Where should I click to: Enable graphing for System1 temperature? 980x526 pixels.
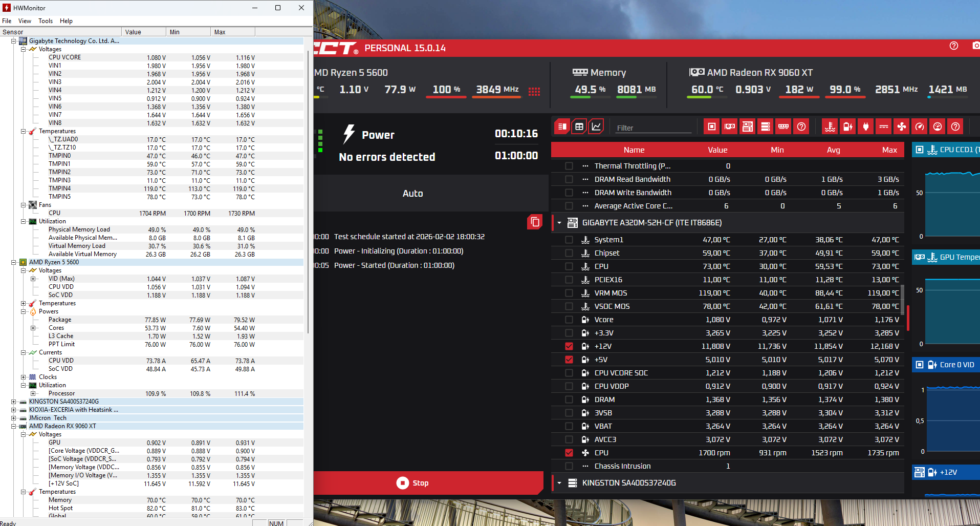[x=569, y=240]
